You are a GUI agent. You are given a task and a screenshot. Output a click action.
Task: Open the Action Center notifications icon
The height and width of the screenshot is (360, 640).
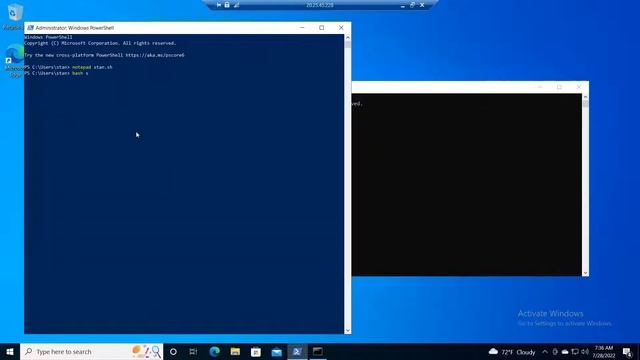pos(628,352)
